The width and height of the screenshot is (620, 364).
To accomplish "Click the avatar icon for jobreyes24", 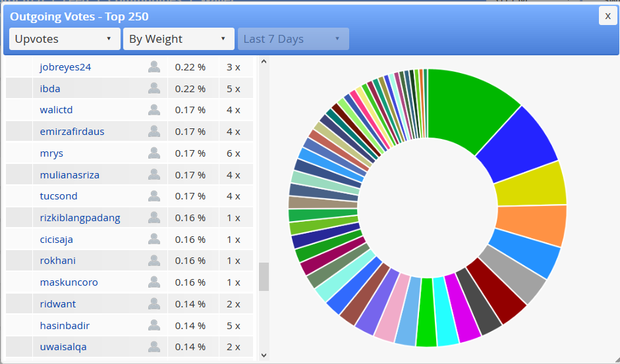I will click(154, 66).
